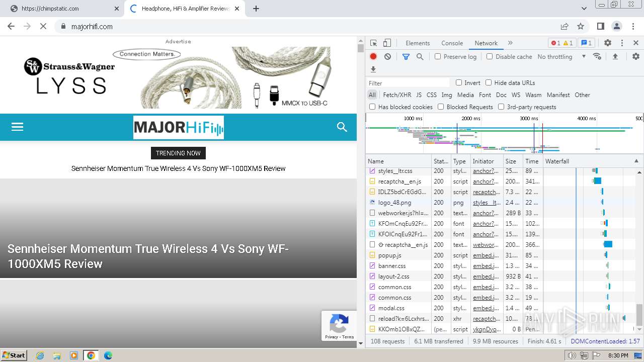Click the Export HAR download icon
Screen dimensions: 644x362
click(x=373, y=69)
